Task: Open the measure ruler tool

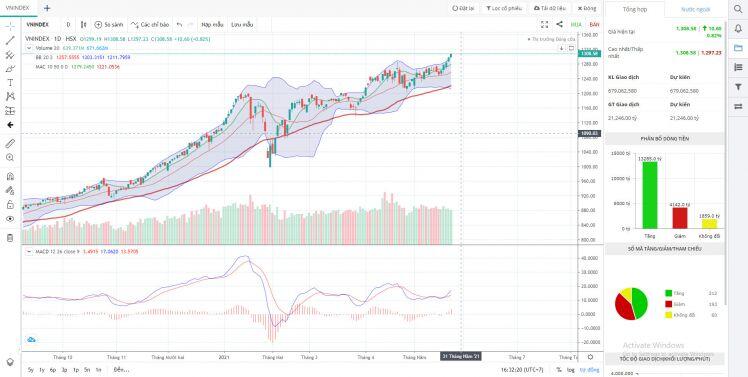Action: [x=10, y=143]
